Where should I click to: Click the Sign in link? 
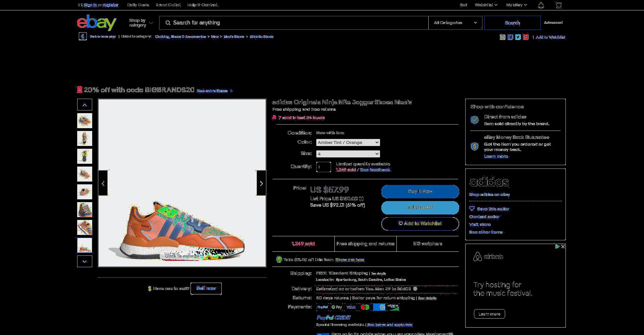pyautogui.click(x=90, y=5)
